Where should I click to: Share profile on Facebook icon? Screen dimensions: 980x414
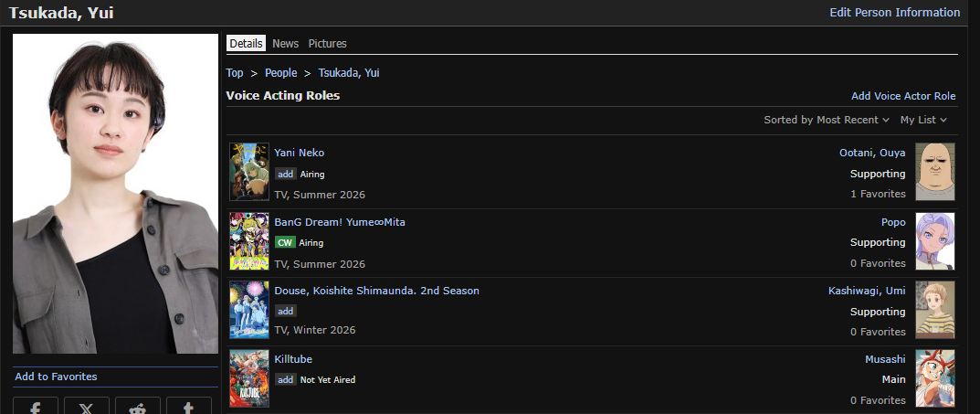coord(36,407)
